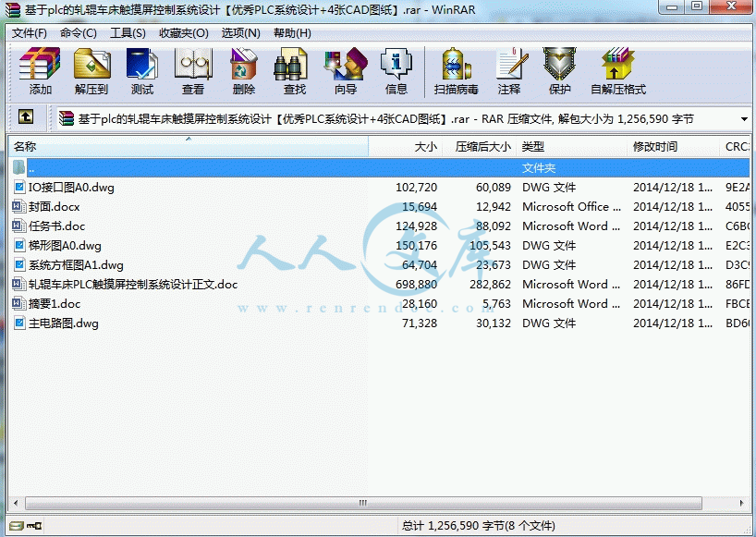Sort by Name (名称) column header
This screenshot has width=756, height=537.
[188, 147]
